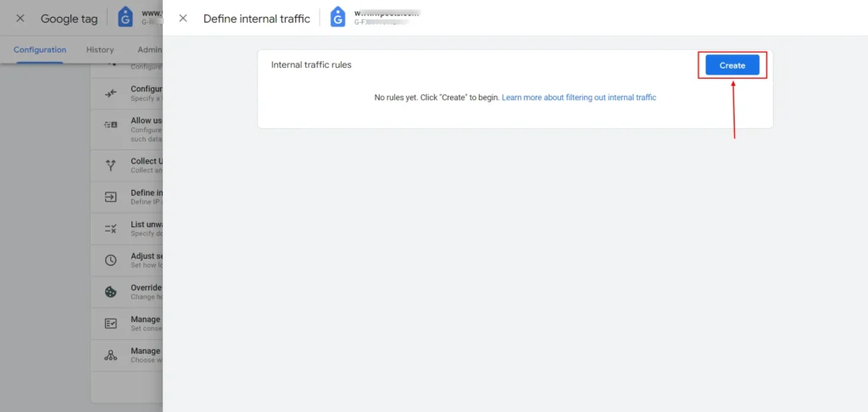Open the History tab

click(100, 50)
